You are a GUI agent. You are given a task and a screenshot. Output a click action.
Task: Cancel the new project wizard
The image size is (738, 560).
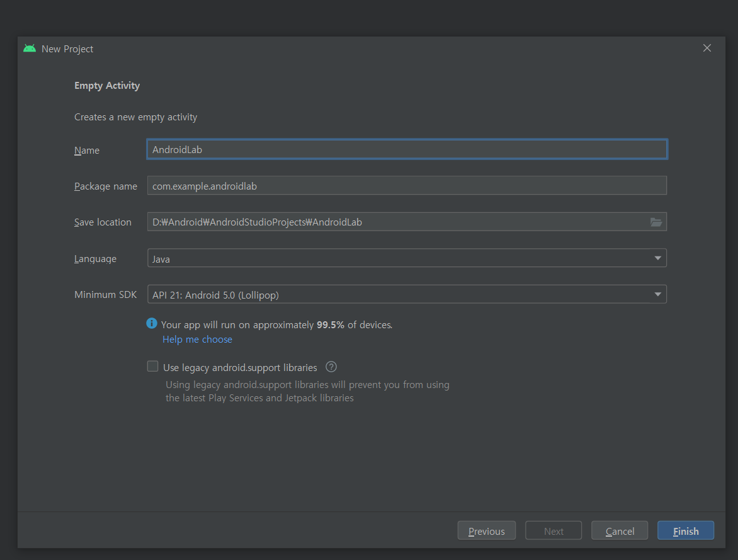tap(620, 531)
